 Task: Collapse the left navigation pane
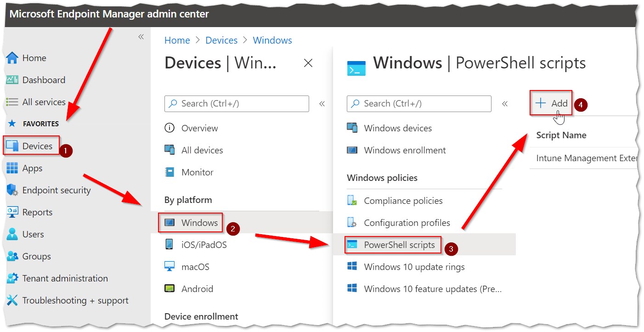tap(141, 37)
